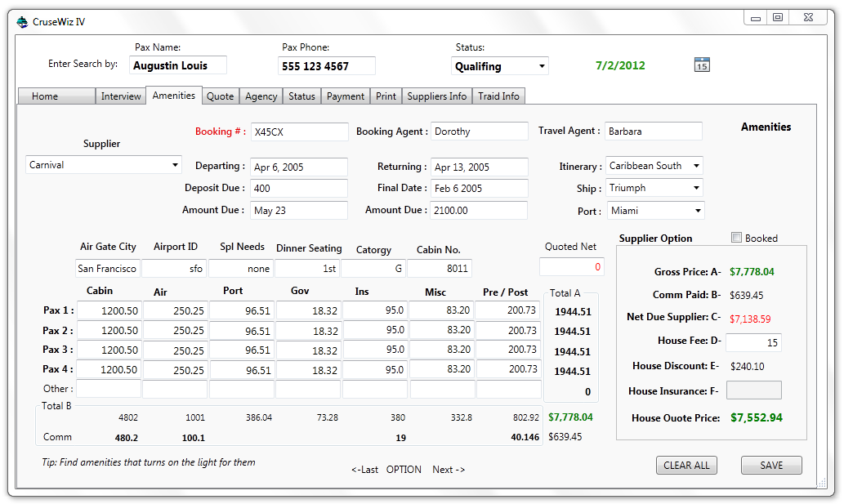Click the Last option link
The height and width of the screenshot is (504, 844).
[x=365, y=470]
